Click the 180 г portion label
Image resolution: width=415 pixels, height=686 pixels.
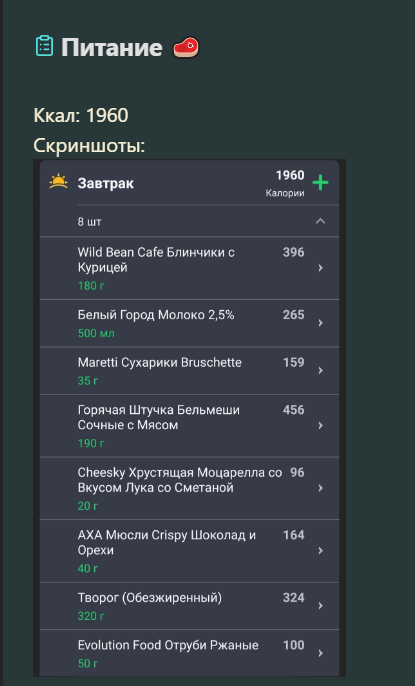pyautogui.click(x=91, y=286)
